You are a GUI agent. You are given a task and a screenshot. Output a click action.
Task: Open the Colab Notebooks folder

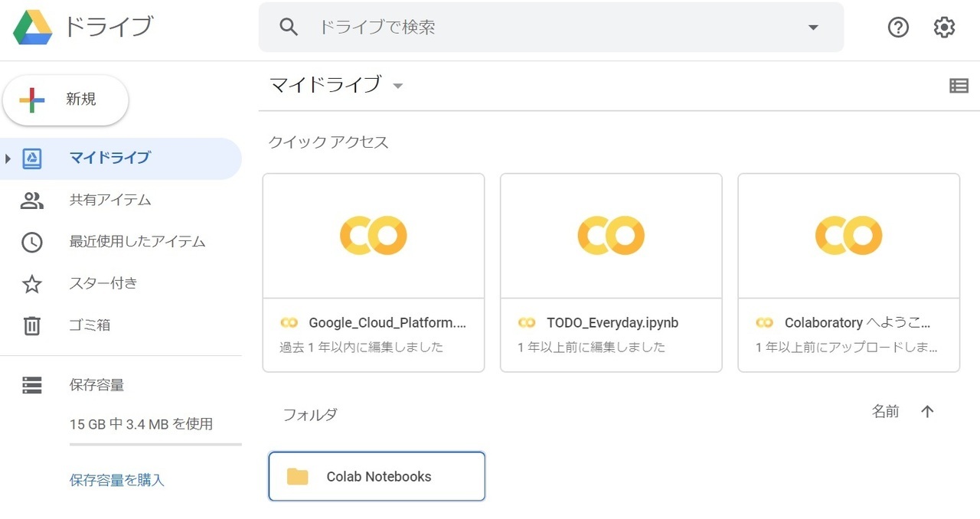point(377,476)
